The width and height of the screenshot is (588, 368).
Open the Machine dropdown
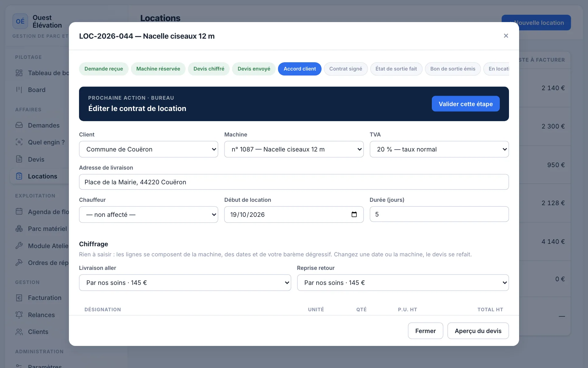(x=294, y=149)
